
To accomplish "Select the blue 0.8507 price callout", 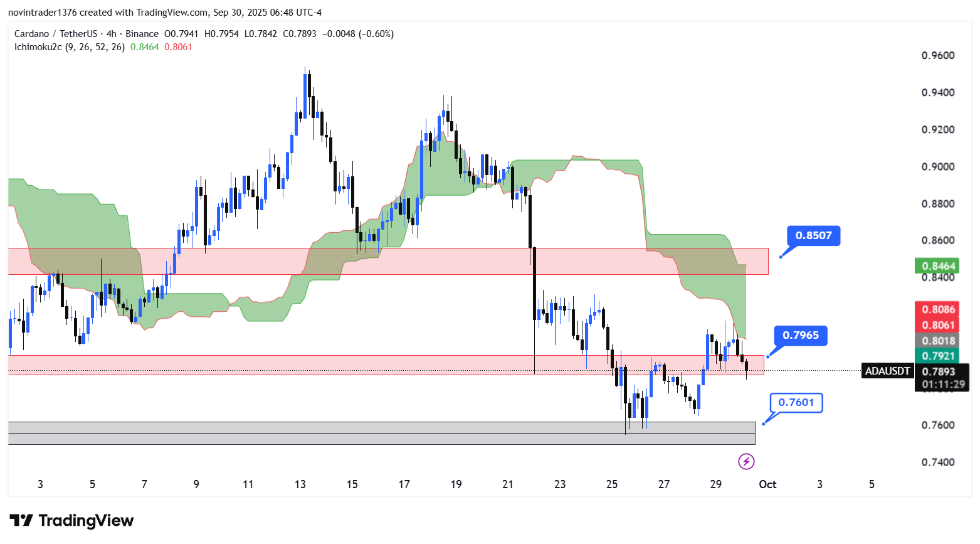I will tap(813, 236).
